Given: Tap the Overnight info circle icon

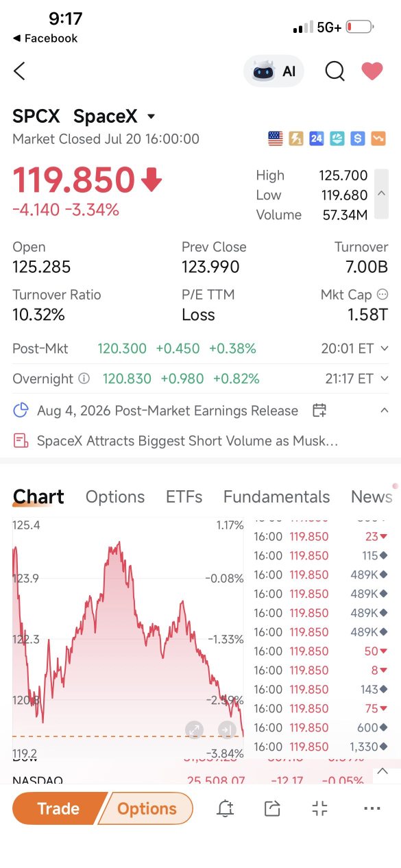Looking at the screenshot, I should point(84,378).
